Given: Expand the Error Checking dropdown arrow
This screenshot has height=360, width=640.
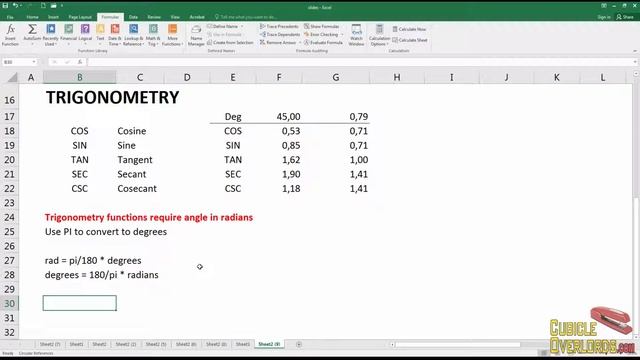Looking at the screenshot, I should (342, 35).
